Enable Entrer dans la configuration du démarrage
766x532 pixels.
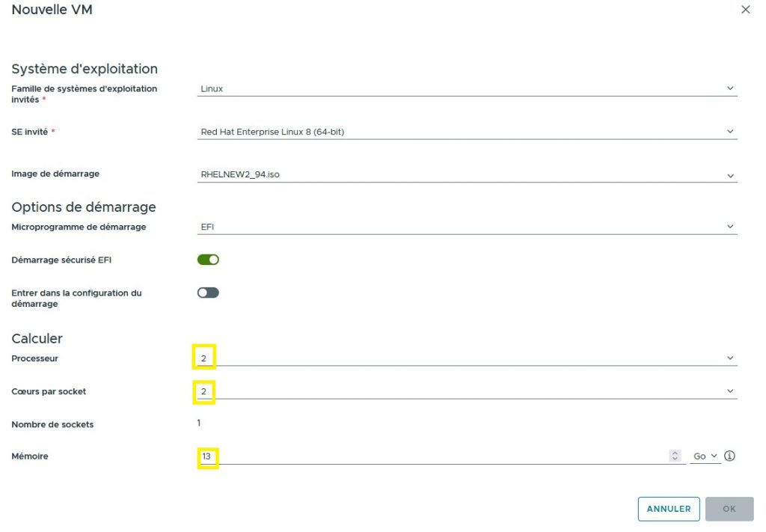(x=208, y=293)
